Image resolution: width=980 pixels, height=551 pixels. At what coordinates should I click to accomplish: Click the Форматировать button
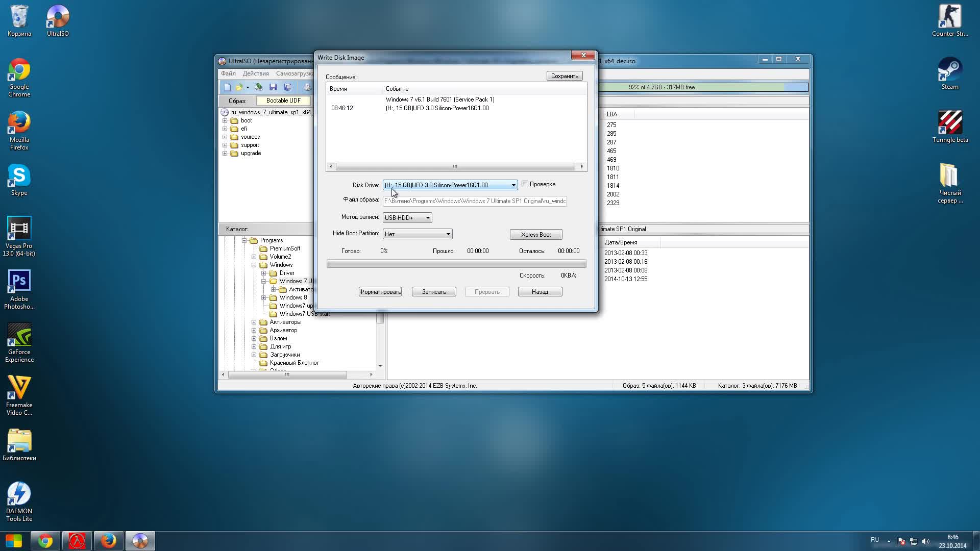(x=380, y=292)
